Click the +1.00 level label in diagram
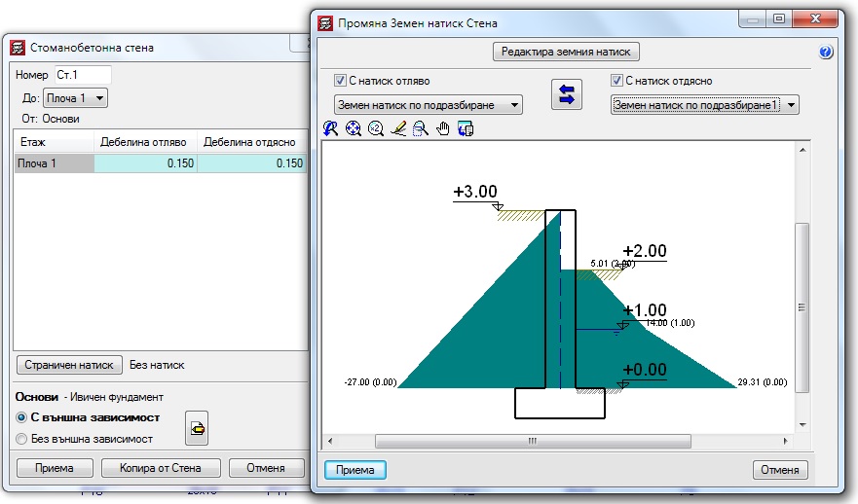Viewport: 858px width, 504px height. coord(645,310)
